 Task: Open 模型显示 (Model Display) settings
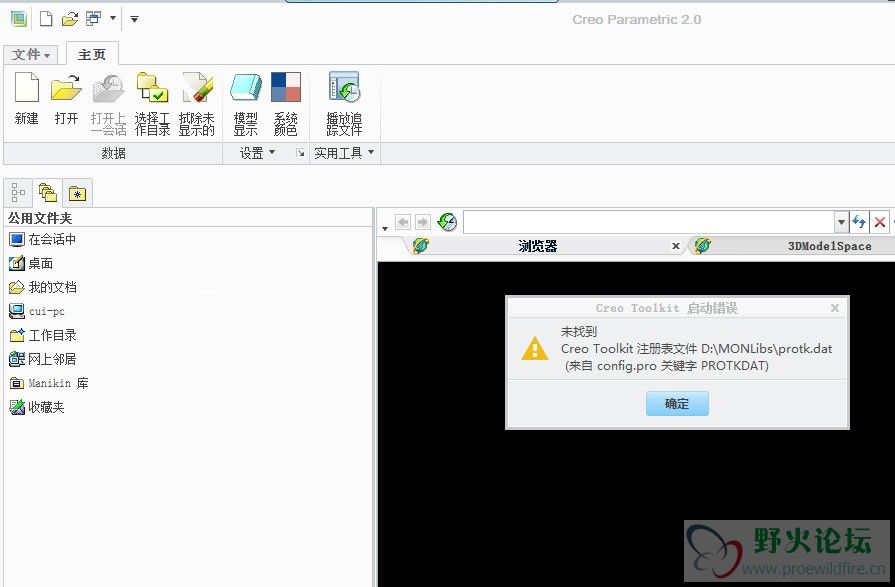245,104
